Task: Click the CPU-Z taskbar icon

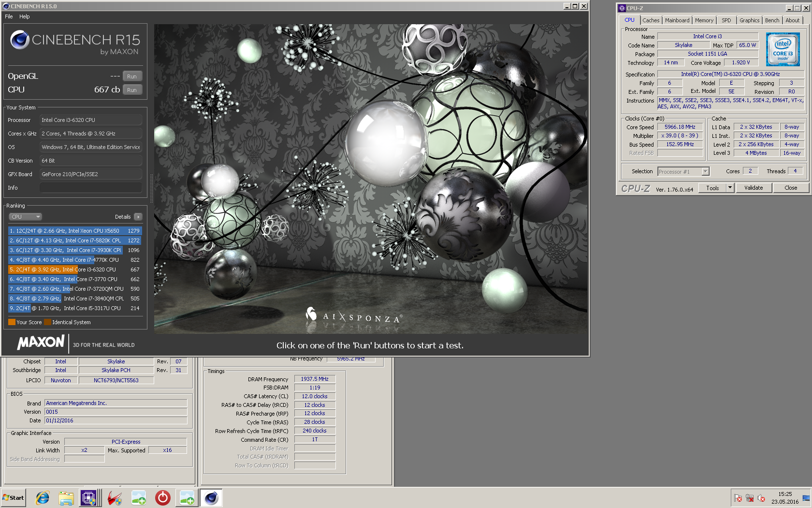Action: click(88, 497)
